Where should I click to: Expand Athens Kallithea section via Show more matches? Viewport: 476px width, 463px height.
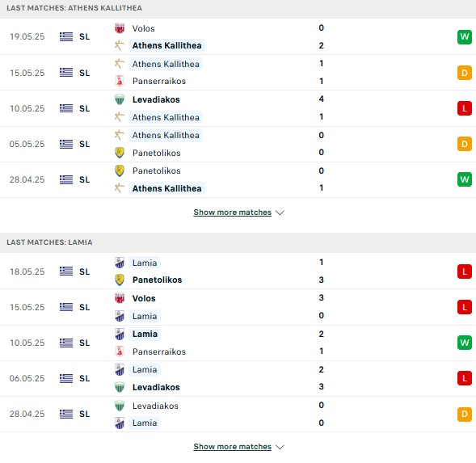[x=233, y=213]
